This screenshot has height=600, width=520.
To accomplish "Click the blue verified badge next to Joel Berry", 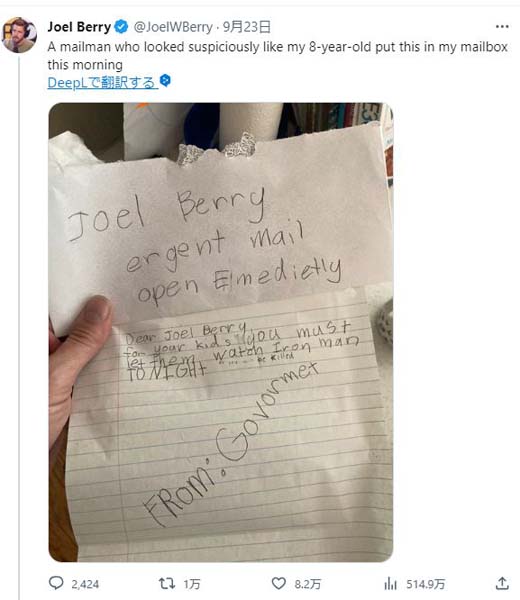I will click(x=122, y=27).
